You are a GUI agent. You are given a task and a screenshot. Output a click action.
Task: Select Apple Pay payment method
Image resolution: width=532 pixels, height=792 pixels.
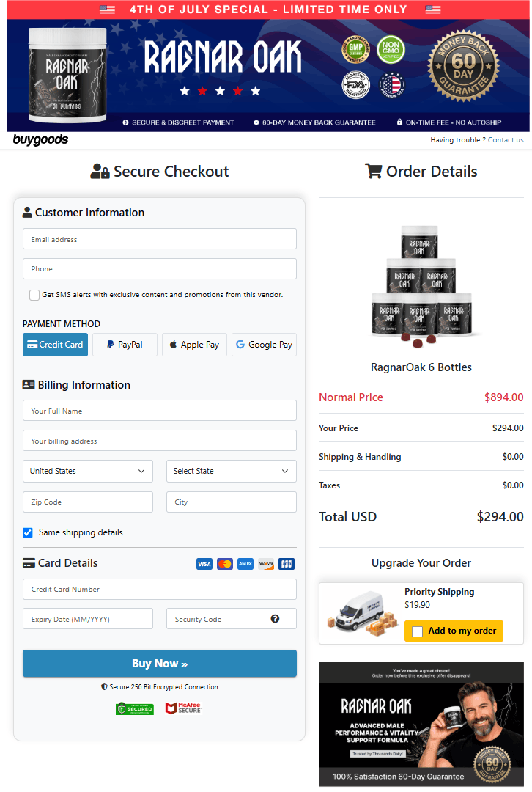194,345
